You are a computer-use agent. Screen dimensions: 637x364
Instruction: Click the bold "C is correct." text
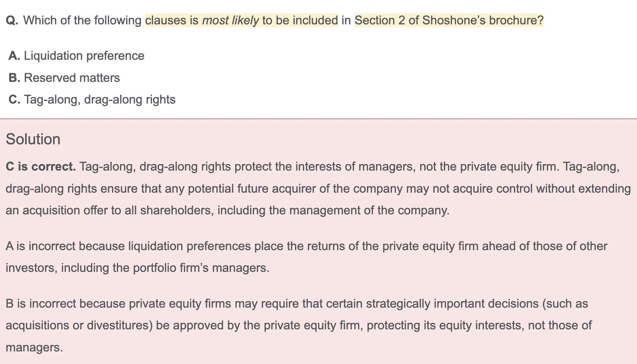pos(41,167)
